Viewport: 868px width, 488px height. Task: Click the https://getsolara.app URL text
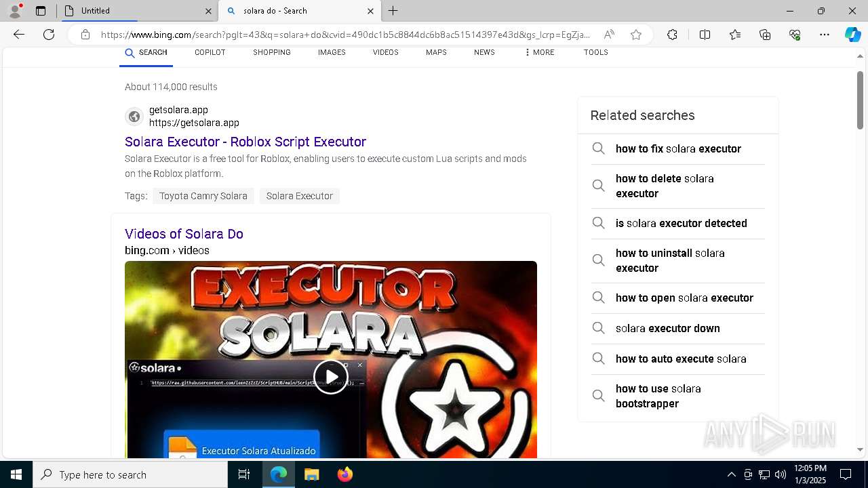click(x=194, y=123)
